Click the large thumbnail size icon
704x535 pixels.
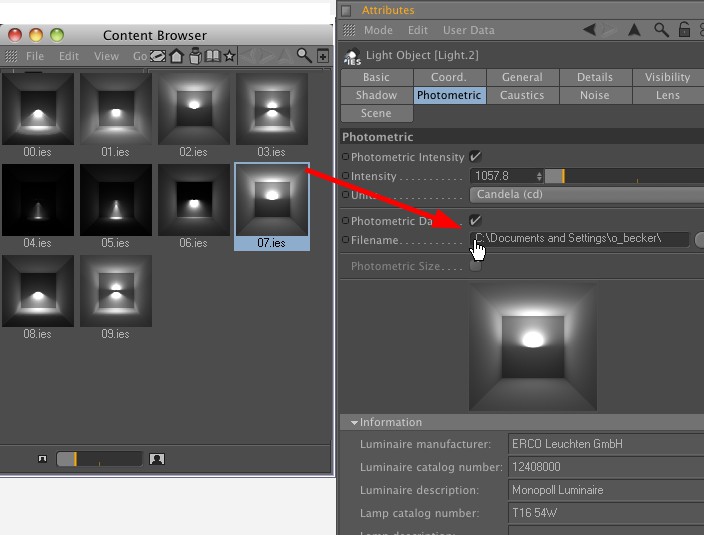click(x=157, y=459)
